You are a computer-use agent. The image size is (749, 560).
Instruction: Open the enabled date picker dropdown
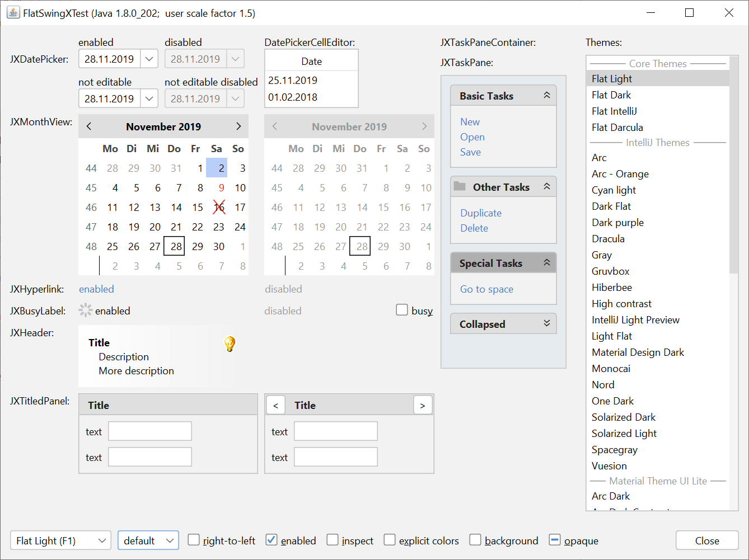(x=149, y=59)
